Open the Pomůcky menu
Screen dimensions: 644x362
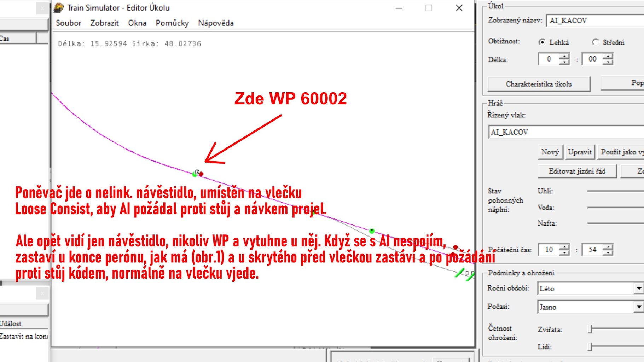[x=172, y=23]
